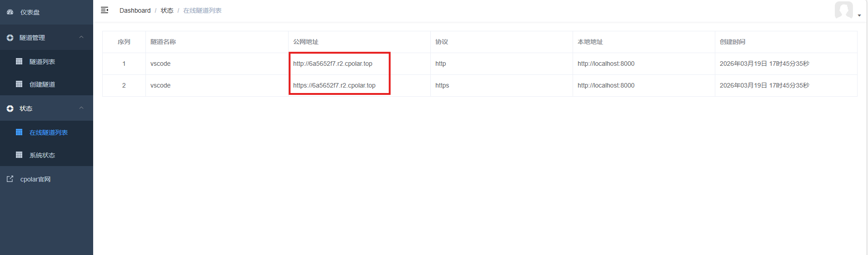The image size is (868, 255).
Task: Toggle sidebar with the hamburger icon
Action: pyautogui.click(x=105, y=10)
